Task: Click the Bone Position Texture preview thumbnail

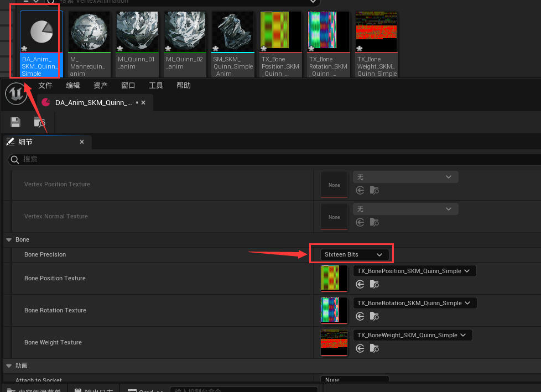Action: pos(334,279)
